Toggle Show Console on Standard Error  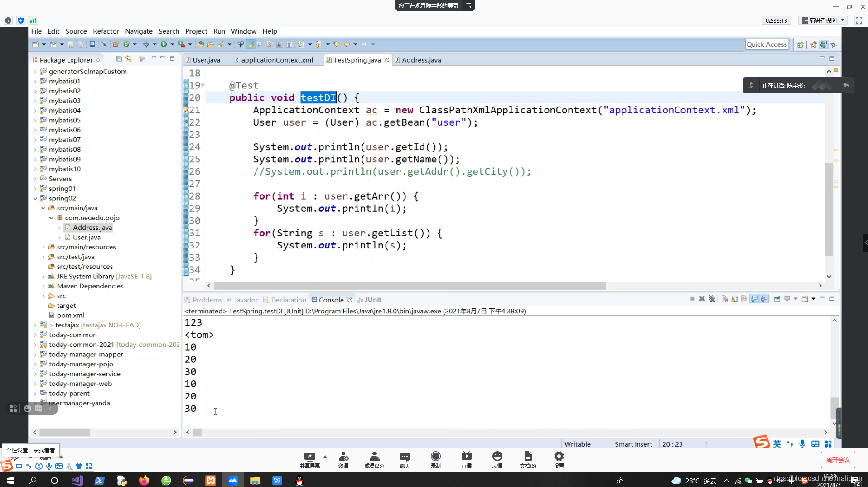tap(764, 299)
